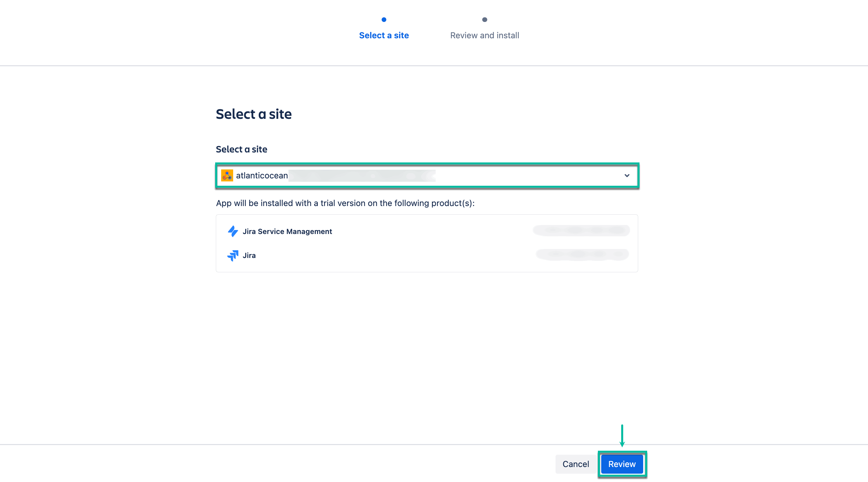Image resolution: width=868 pixels, height=482 pixels.
Task: Click the green arrow pointing to Review
Action: click(622, 435)
